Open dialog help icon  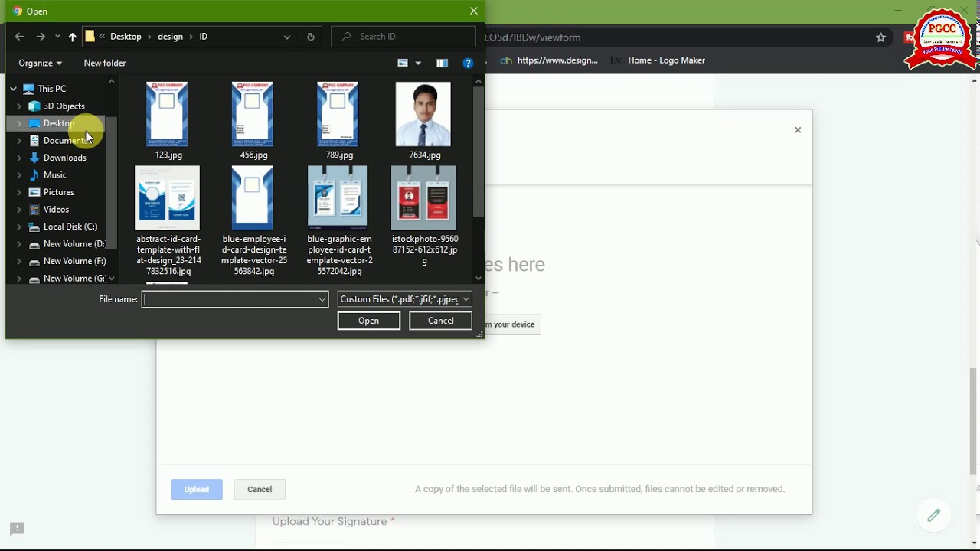click(468, 63)
